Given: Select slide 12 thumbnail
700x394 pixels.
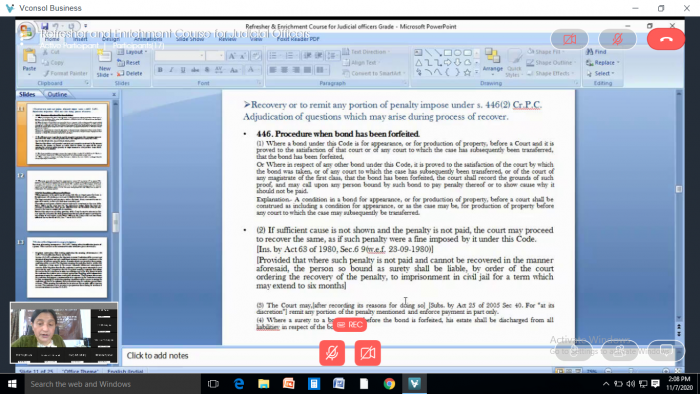Looking at the screenshot, I should [x=67, y=200].
